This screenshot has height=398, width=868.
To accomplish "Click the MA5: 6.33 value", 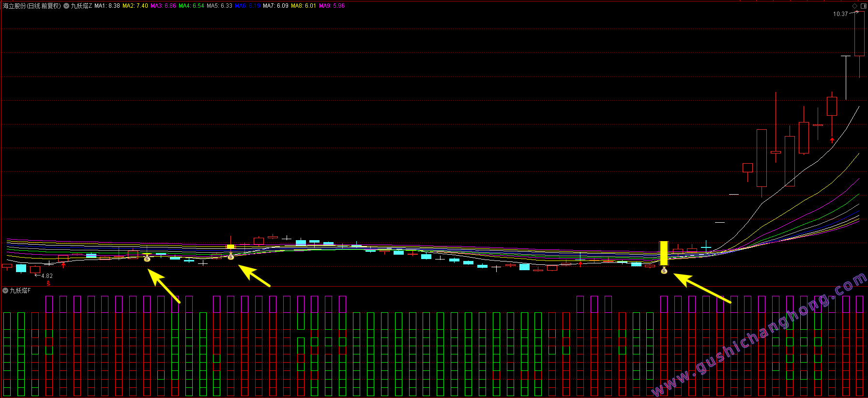I will [x=219, y=6].
